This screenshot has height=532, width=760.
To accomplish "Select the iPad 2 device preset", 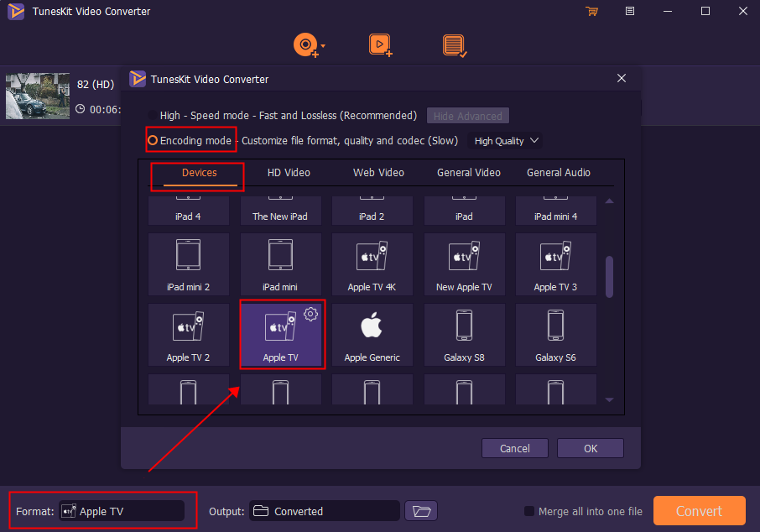I will (372, 211).
